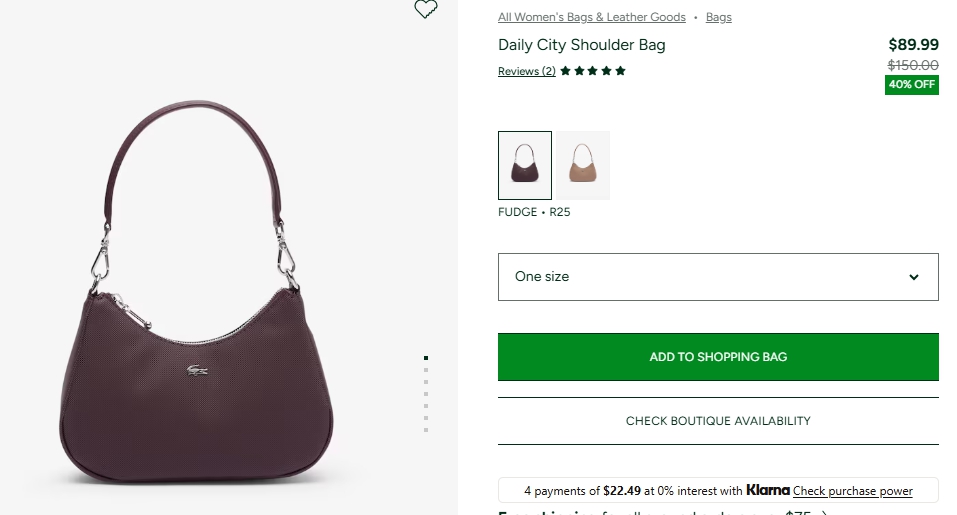
Task: Click the Klarna logo
Action: (x=767, y=490)
